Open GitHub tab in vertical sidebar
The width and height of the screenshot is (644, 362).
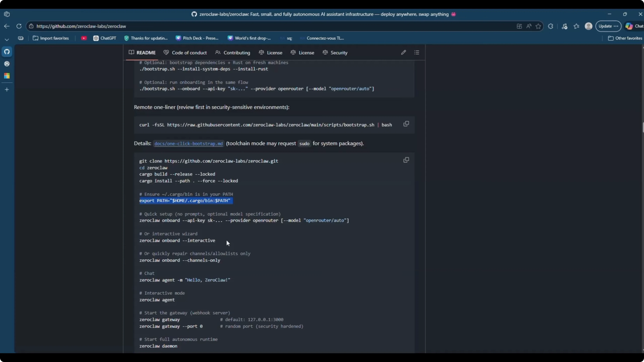point(7,52)
